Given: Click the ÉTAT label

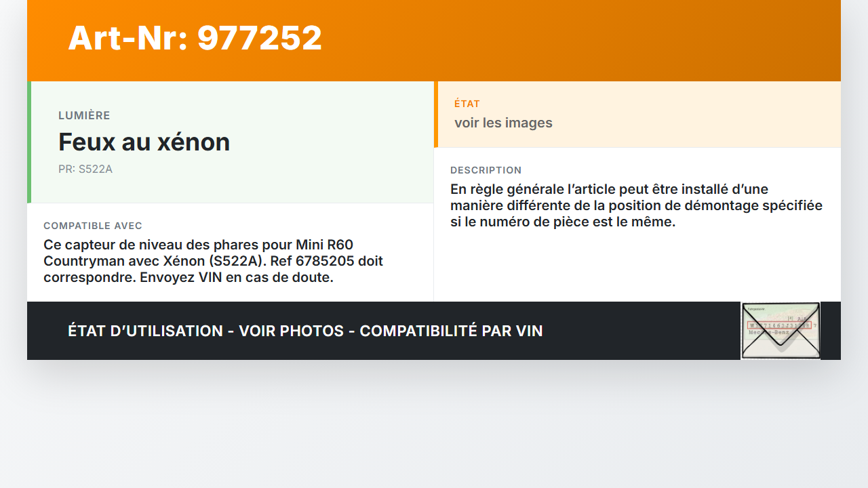Looking at the screenshot, I should 467,104.
